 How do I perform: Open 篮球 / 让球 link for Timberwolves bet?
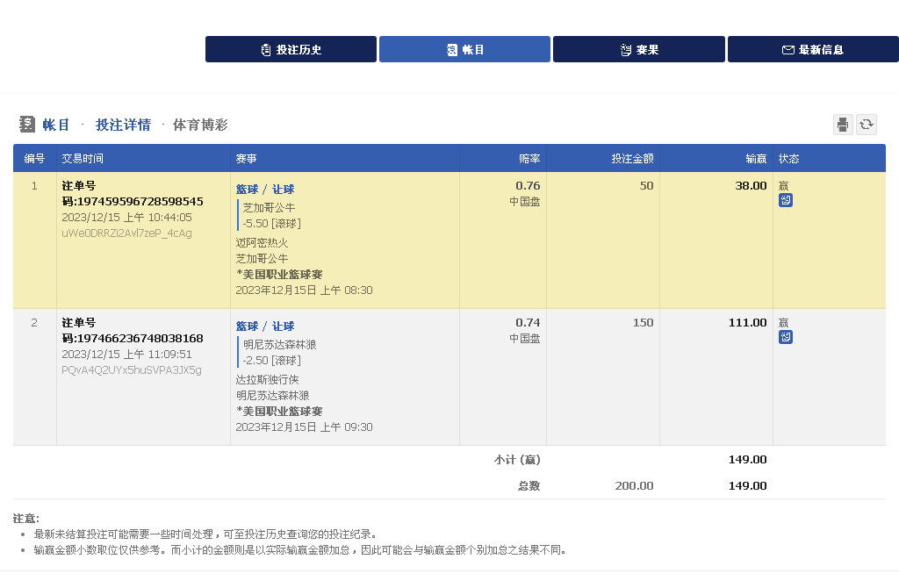265,326
